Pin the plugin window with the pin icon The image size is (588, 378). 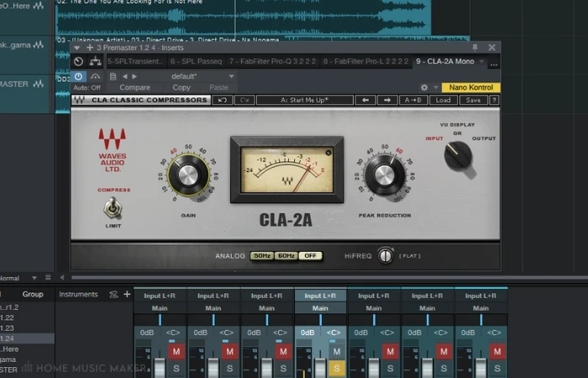click(475, 48)
